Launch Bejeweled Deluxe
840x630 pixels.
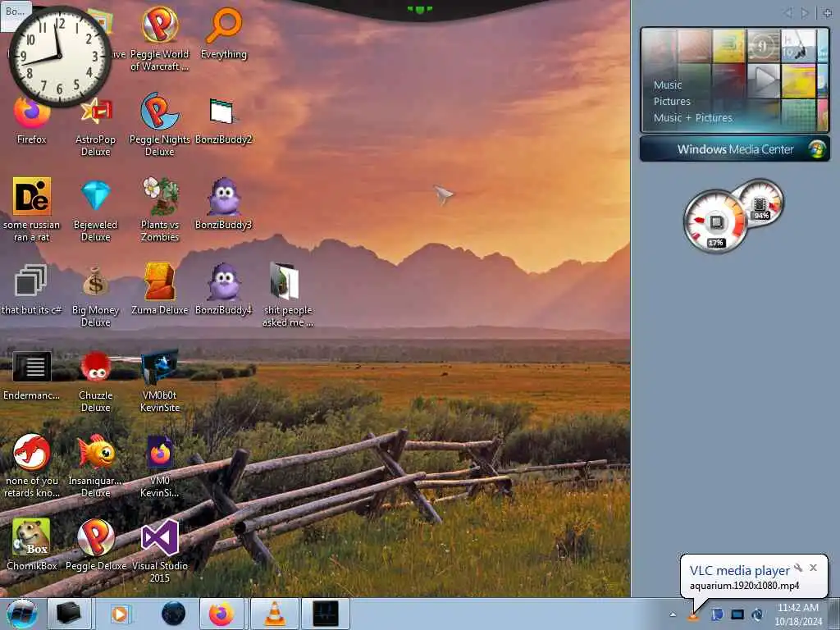tap(95, 210)
